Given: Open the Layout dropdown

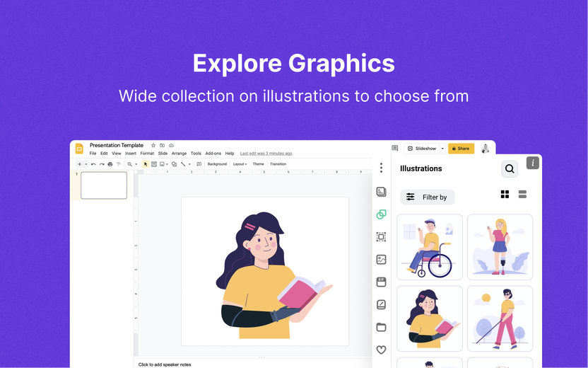Looking at the screenshot, I should (x=240, y=164).
